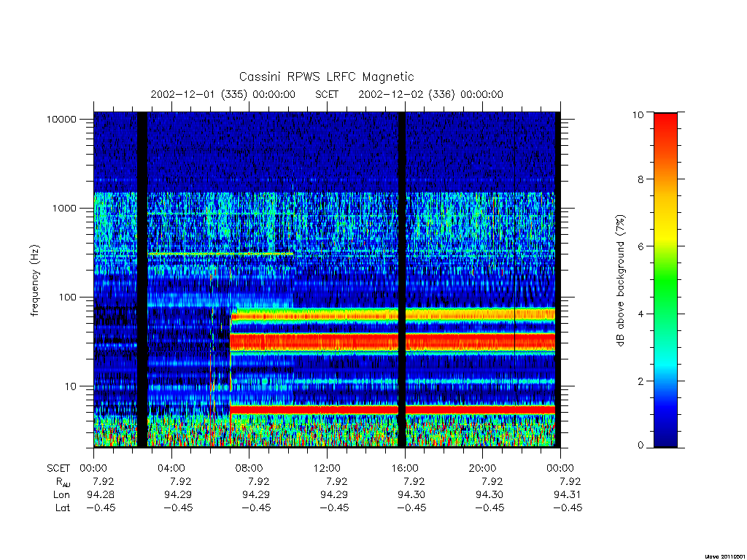Click the "20:00" time axis label

pos(482,468)
